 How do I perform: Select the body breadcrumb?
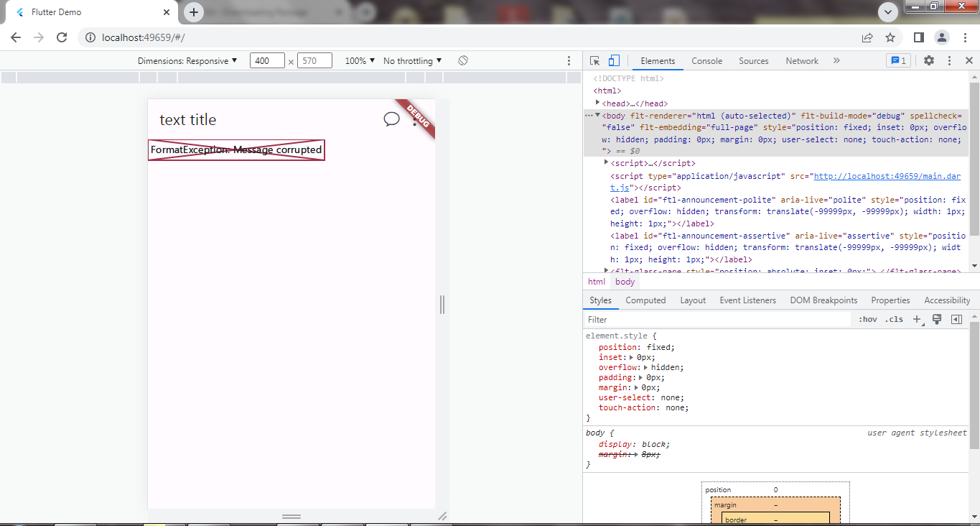coord(625,282)
